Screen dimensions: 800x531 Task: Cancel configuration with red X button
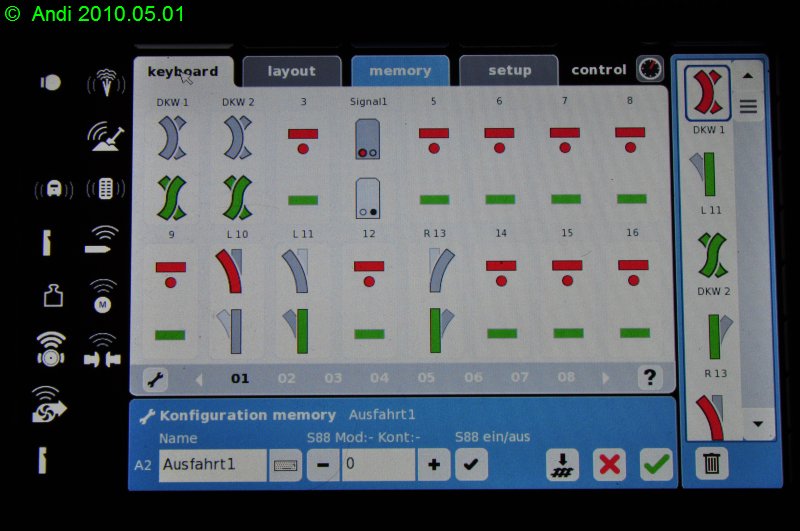(x=609, y=465)
